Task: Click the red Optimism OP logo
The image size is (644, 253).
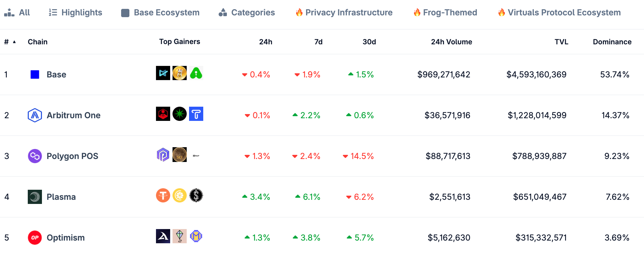Action: coord(35,238)
